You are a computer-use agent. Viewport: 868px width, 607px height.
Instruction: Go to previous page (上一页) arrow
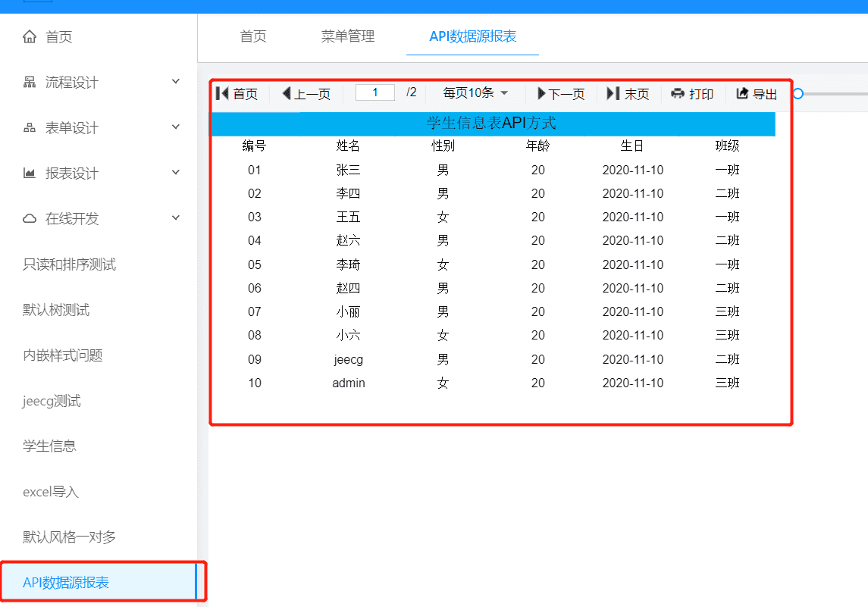[x=287, y=93]
